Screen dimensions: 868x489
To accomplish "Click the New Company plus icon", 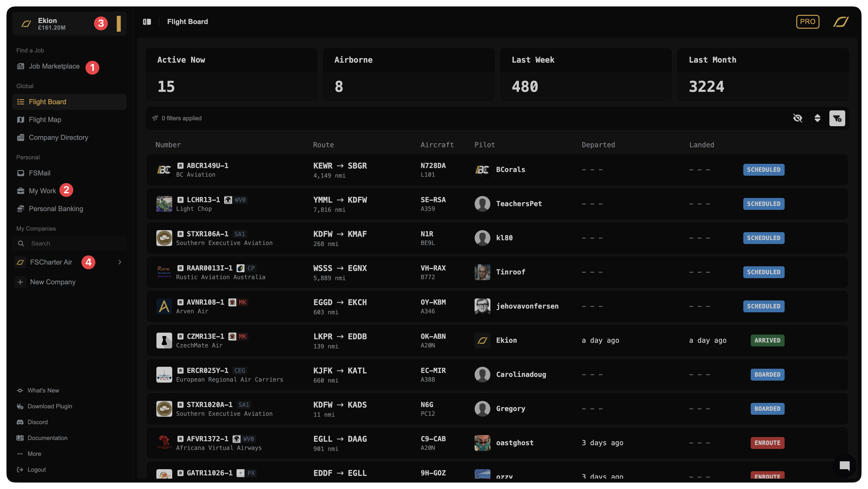I will (x=20, y=282).
